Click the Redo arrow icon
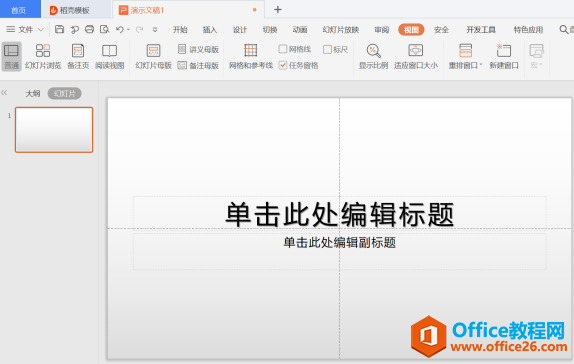Image resolution: width=574 pixels, height=364 pixels. pos(139,29)
